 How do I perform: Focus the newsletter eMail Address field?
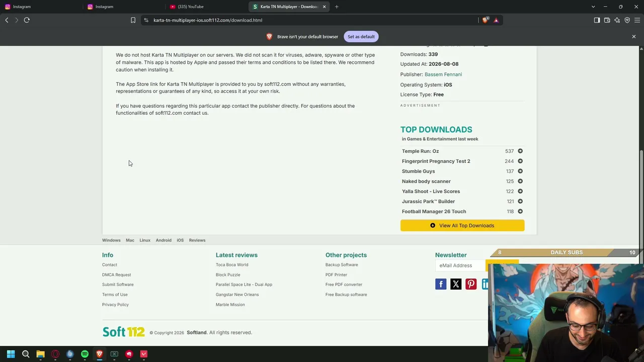pyautogui.click(x=460, y=265)
